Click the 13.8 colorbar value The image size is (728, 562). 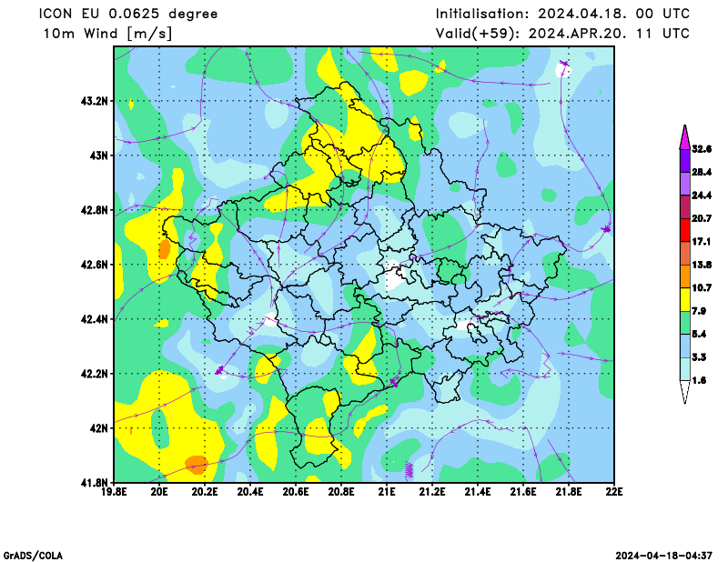click(702, 265)
